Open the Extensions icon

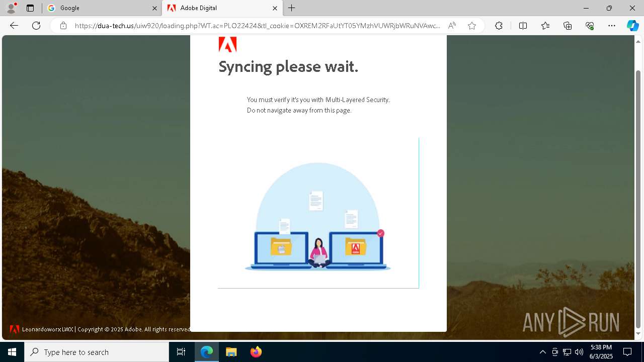(499, 26)
